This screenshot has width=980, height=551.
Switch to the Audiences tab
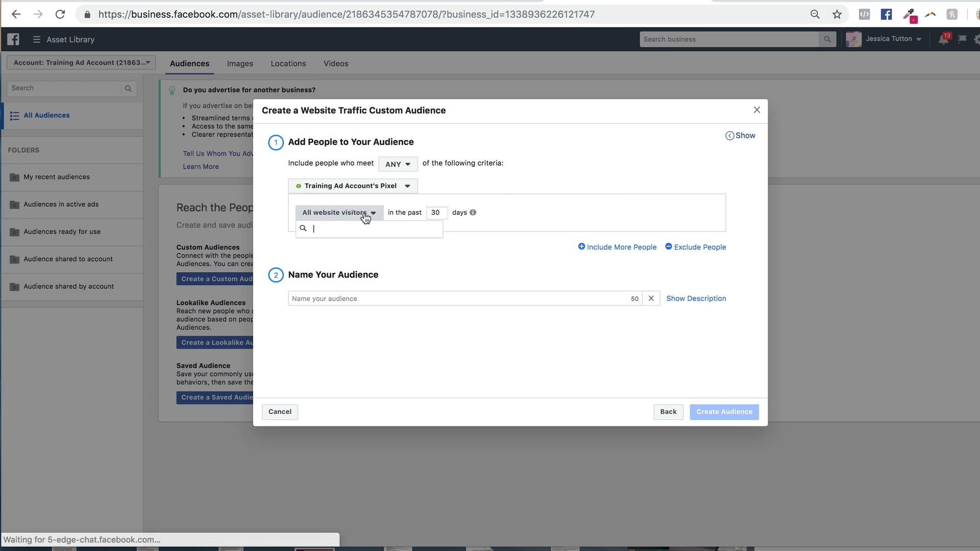(x=189, y=63)
